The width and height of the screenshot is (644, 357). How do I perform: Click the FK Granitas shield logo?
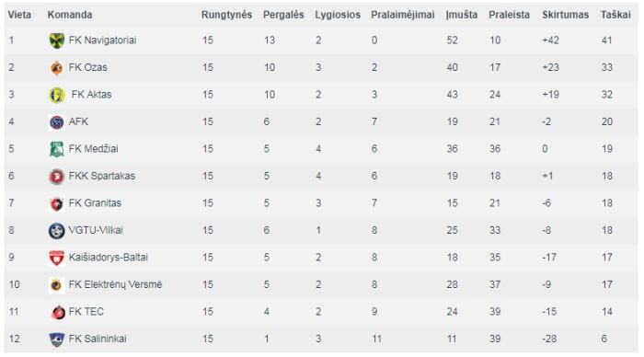57,203
